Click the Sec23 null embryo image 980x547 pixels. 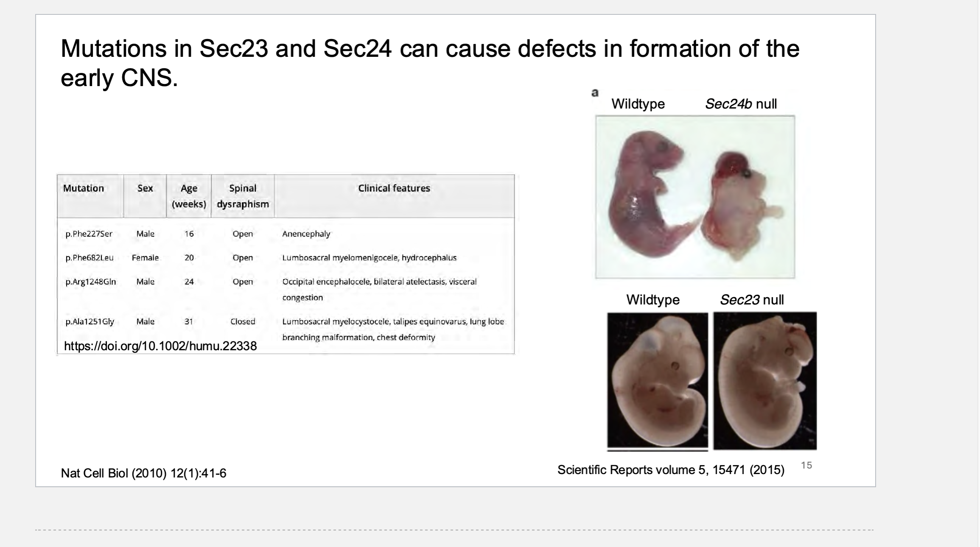pyautogui.click(x=765, y=381)
